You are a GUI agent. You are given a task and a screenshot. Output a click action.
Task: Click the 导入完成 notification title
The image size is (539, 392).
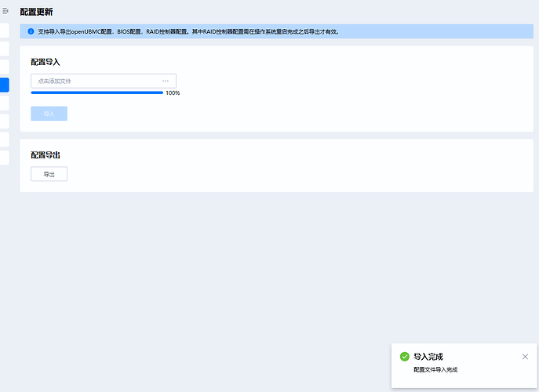(x=428, y=357)
